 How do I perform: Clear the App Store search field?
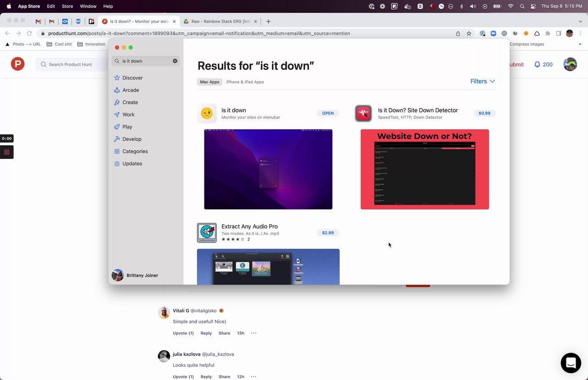pos(175,61)
